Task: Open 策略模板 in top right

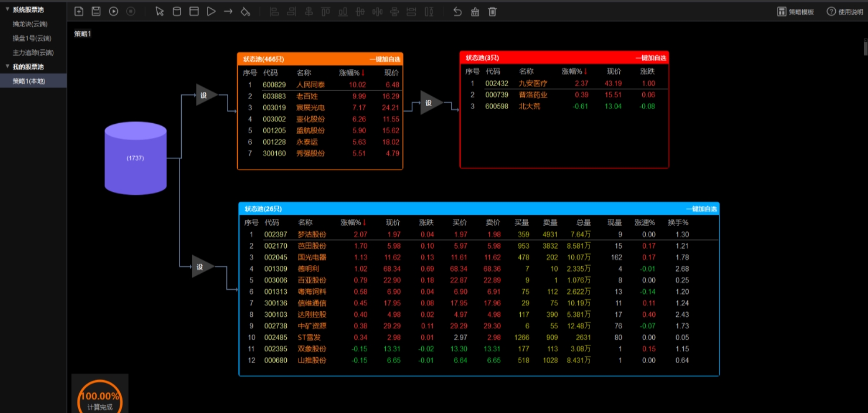Action: point(795,12)
